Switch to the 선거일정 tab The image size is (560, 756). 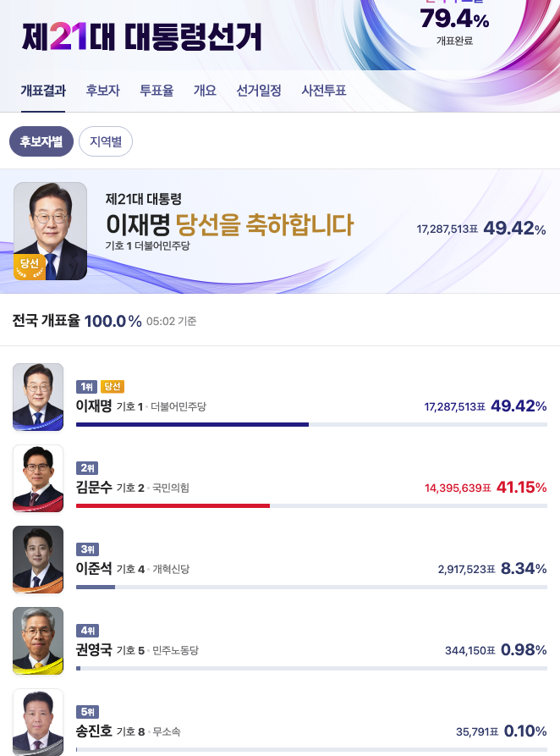pyautogui.click(x=259, y=91)
